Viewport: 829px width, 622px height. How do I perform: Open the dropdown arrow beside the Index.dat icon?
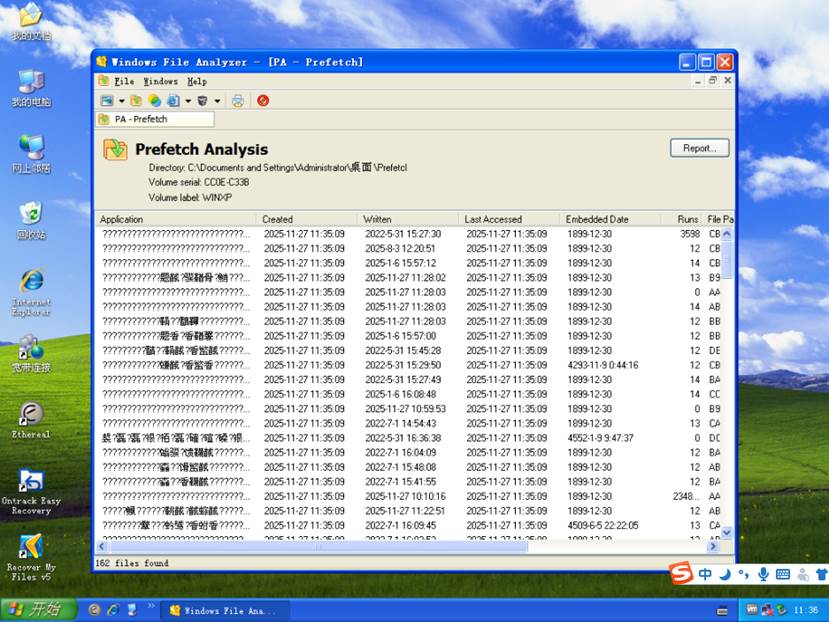[188, 100]
